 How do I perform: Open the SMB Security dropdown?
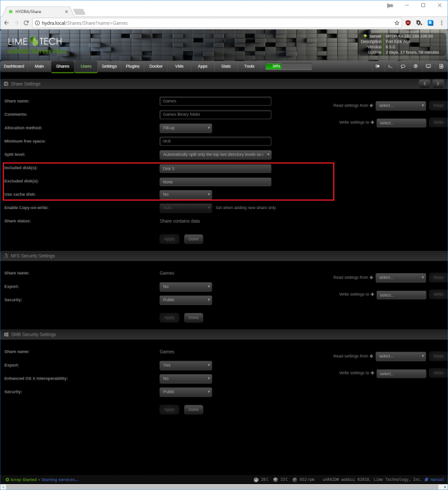185,392
